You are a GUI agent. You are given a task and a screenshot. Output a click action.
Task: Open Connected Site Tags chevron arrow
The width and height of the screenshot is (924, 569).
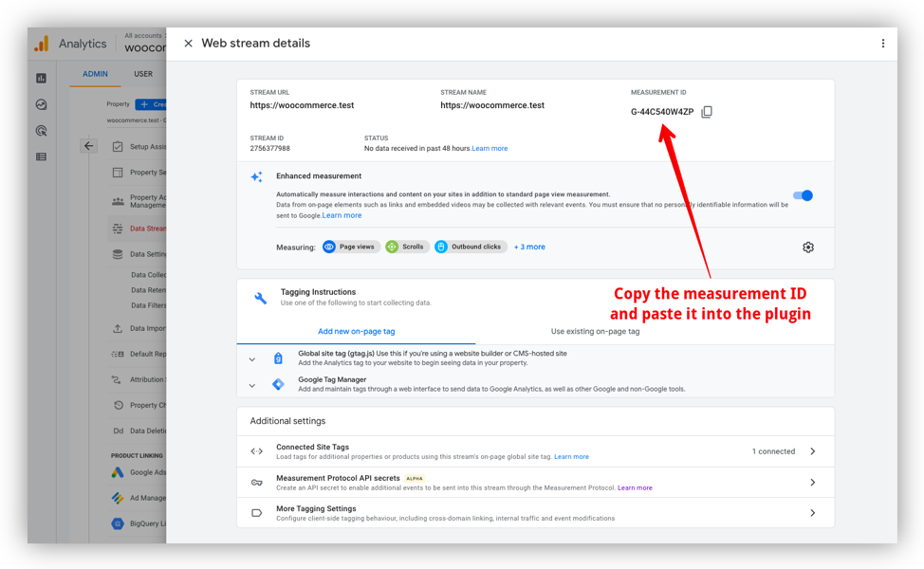tap(813, 451)
